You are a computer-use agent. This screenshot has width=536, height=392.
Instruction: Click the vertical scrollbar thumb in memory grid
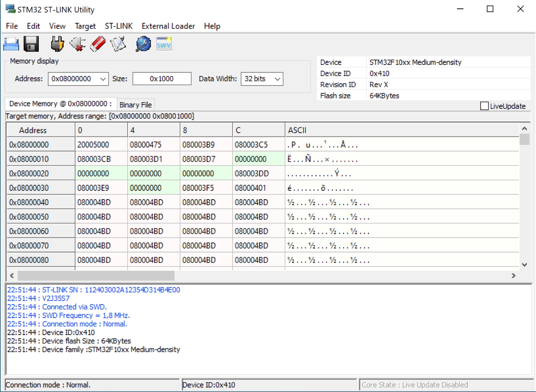pyautogui.click(x=525, y=139)
